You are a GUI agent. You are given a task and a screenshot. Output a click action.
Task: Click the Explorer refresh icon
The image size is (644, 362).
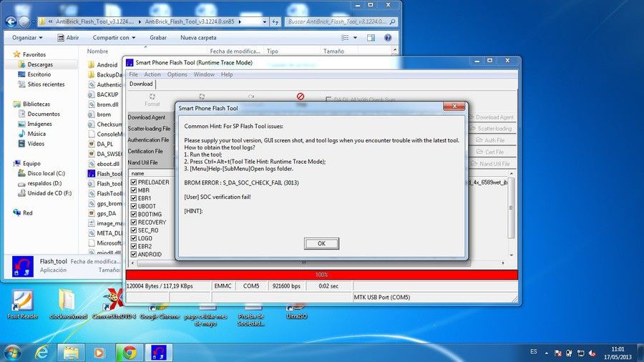pos(275,21)
